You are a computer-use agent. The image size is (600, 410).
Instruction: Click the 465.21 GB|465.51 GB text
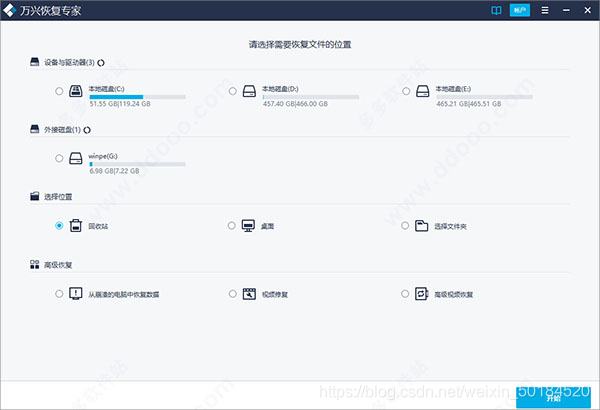(469, 104)
